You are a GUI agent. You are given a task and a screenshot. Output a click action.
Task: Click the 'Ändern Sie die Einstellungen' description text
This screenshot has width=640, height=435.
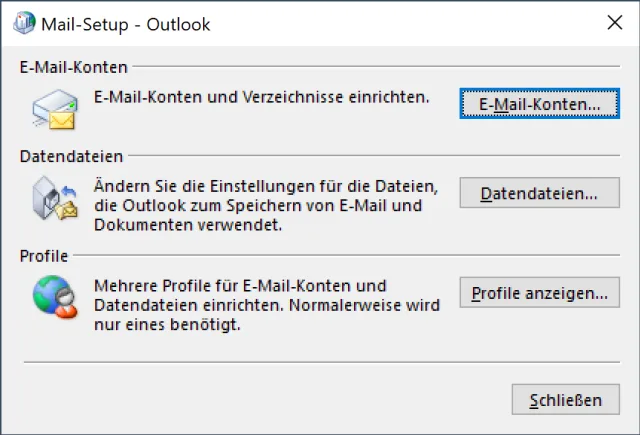coord(266,186)
